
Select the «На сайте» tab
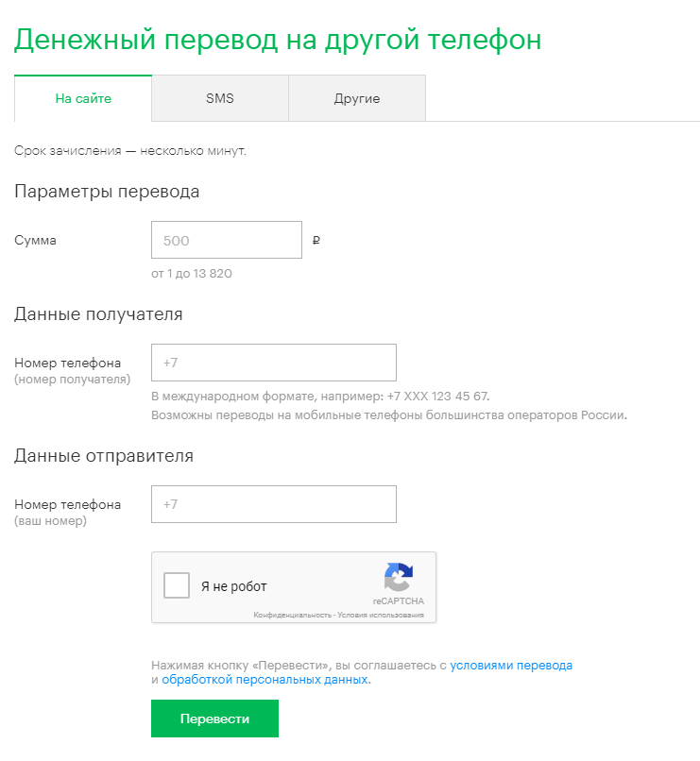(83, 98)
